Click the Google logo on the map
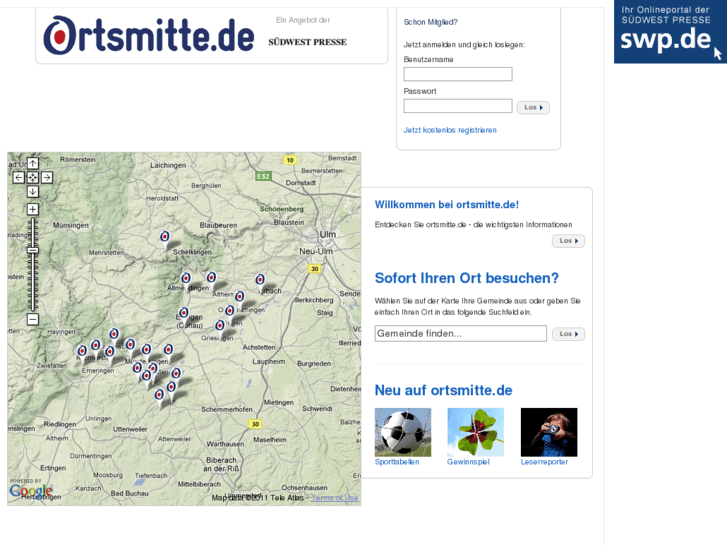The height and width of the screenshot is (545, 727). tap(31, 491)
